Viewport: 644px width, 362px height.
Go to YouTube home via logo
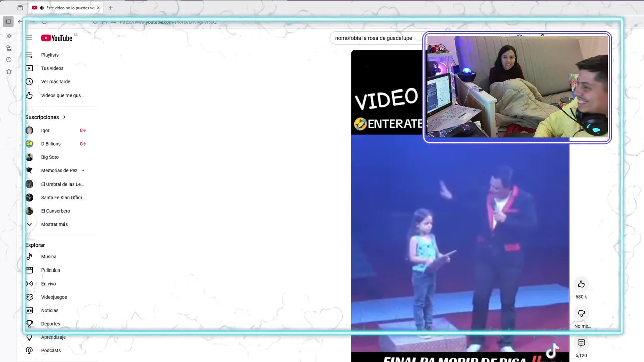pos(57,38)
